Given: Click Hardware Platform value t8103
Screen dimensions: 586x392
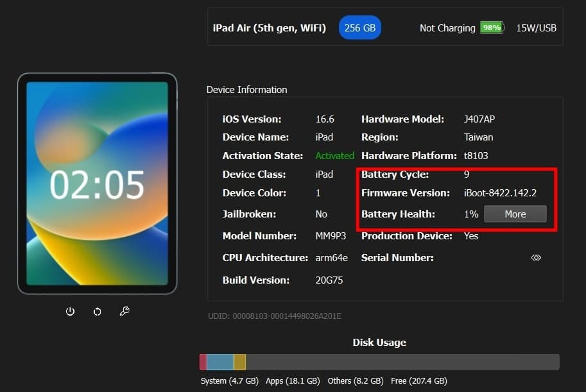Looking at the screenshot, I should pos(476,156).
